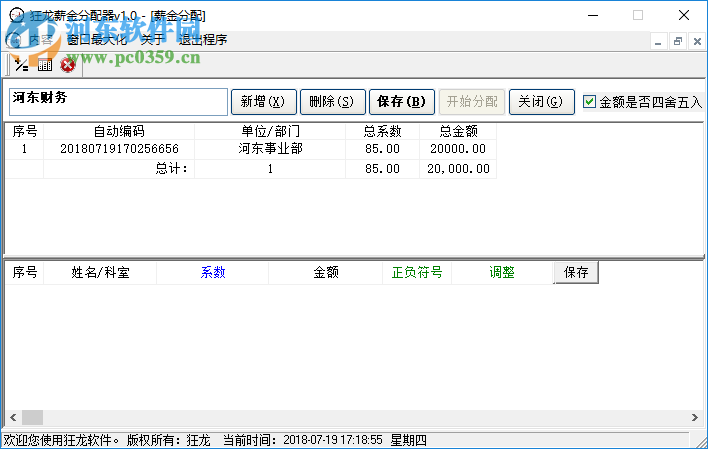Open the 关于 menu

pos(153,40)
